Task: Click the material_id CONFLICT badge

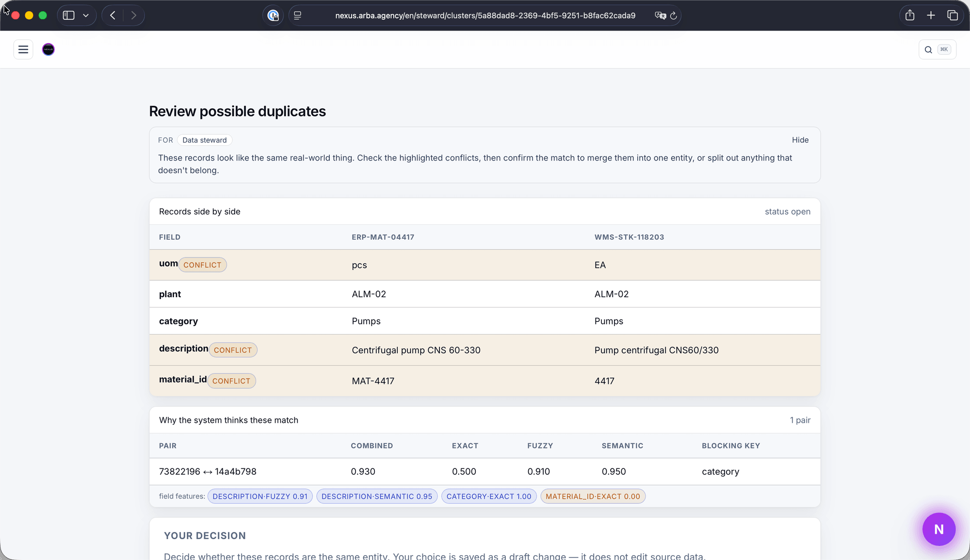Action: tap(231, 381)
